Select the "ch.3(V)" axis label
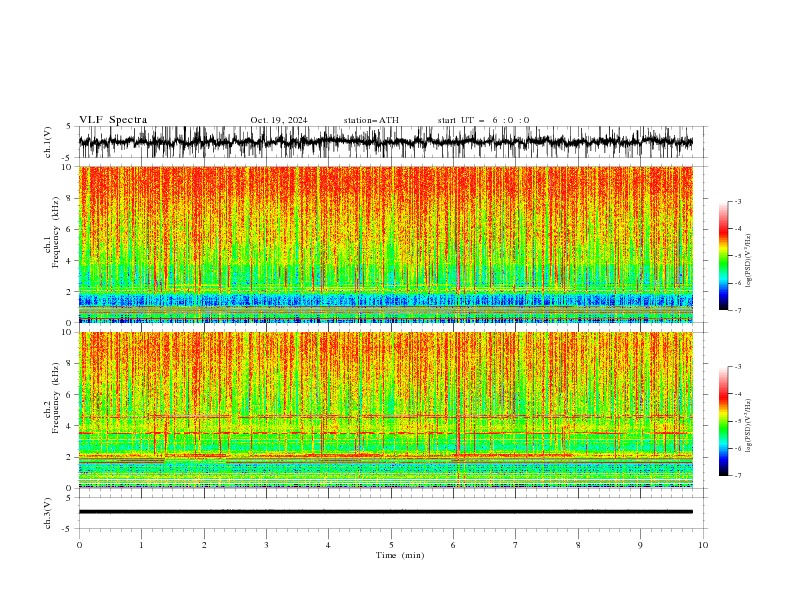The width and height of the screenshot is (792, 612). point(48,513)
